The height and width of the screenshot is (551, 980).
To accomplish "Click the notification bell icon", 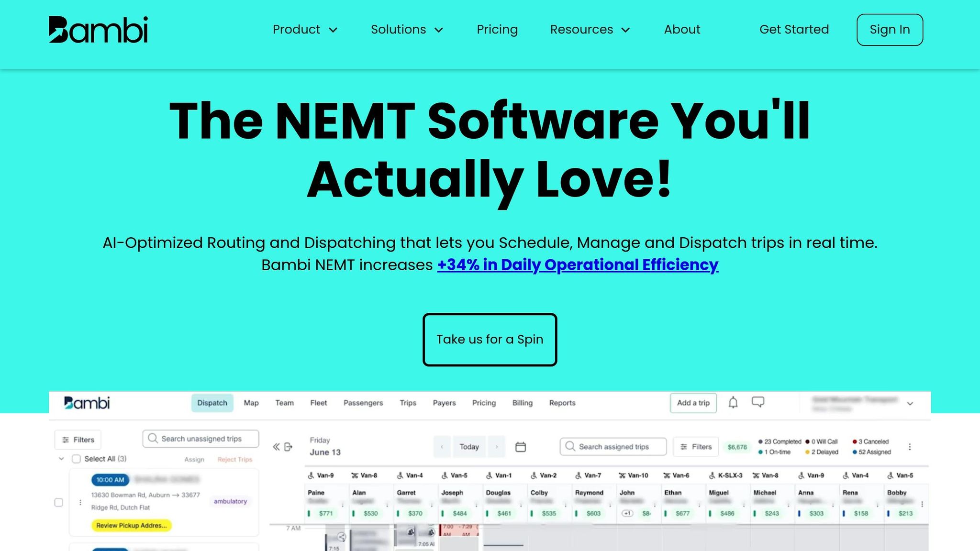I will (x=733, y=403).
